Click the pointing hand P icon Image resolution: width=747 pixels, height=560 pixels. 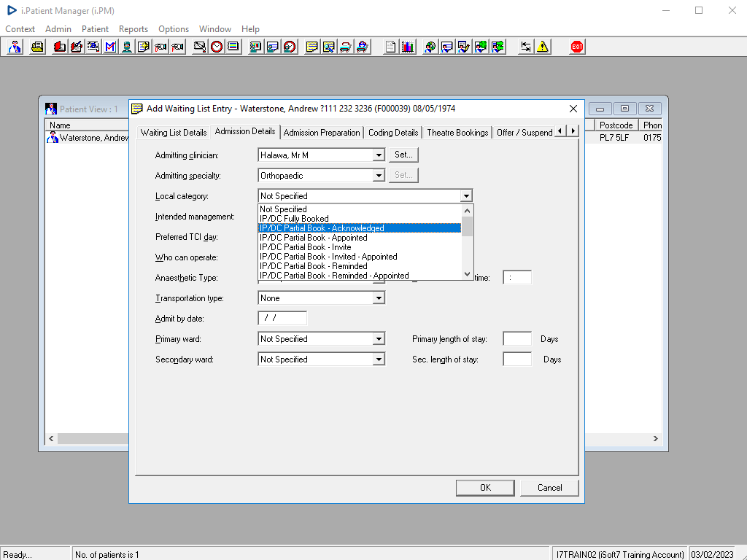[x=177, y=47]
